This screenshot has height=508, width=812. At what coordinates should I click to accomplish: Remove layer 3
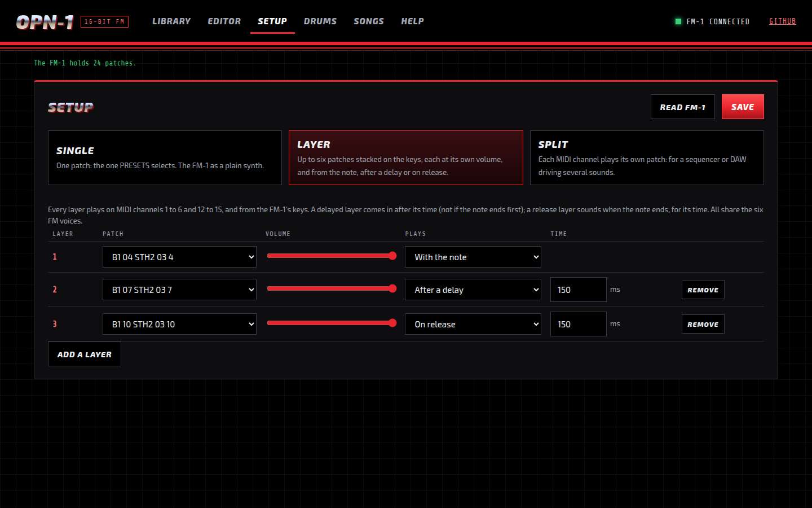point(703,324)
